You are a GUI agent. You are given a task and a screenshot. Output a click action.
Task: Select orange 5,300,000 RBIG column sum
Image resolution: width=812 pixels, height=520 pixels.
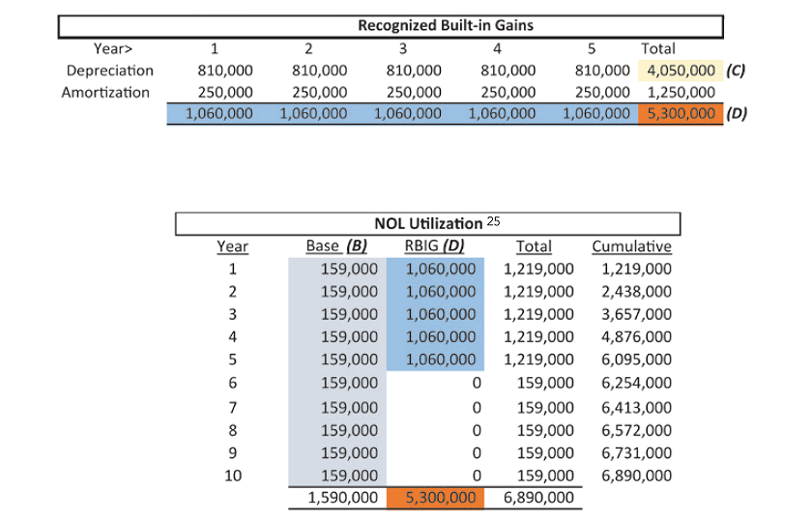[x=434, y=498]
